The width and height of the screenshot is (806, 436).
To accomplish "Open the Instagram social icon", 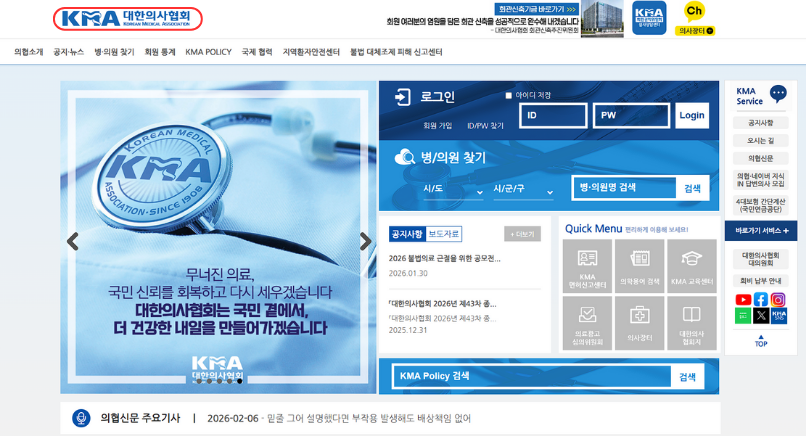I will [778, 300].
